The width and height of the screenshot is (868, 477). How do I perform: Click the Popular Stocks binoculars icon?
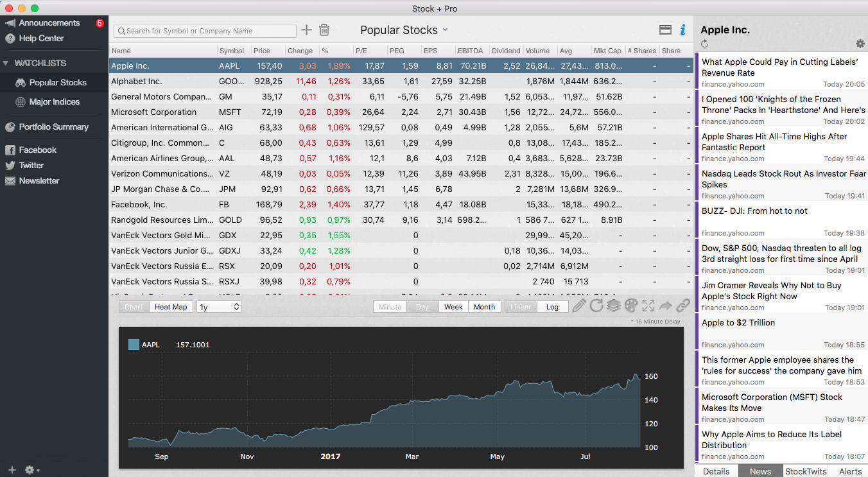(21, 83)
